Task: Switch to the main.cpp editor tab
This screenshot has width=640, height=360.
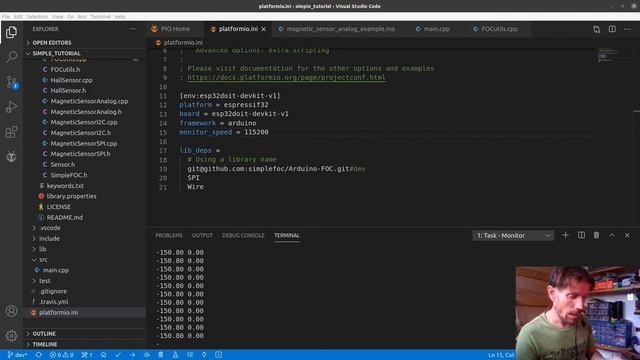Action: click(436, 29)
